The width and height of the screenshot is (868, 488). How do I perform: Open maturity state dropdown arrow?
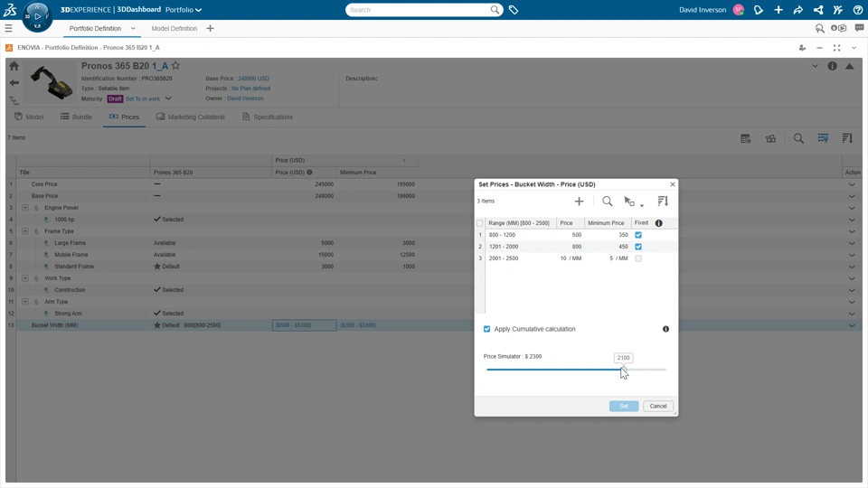pyautogui.click(x=168, y=99)
